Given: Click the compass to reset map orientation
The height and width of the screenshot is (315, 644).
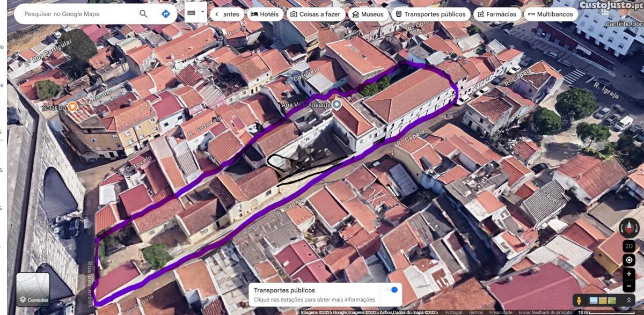Looking at the screenshot, I should (x=629, y=228).
